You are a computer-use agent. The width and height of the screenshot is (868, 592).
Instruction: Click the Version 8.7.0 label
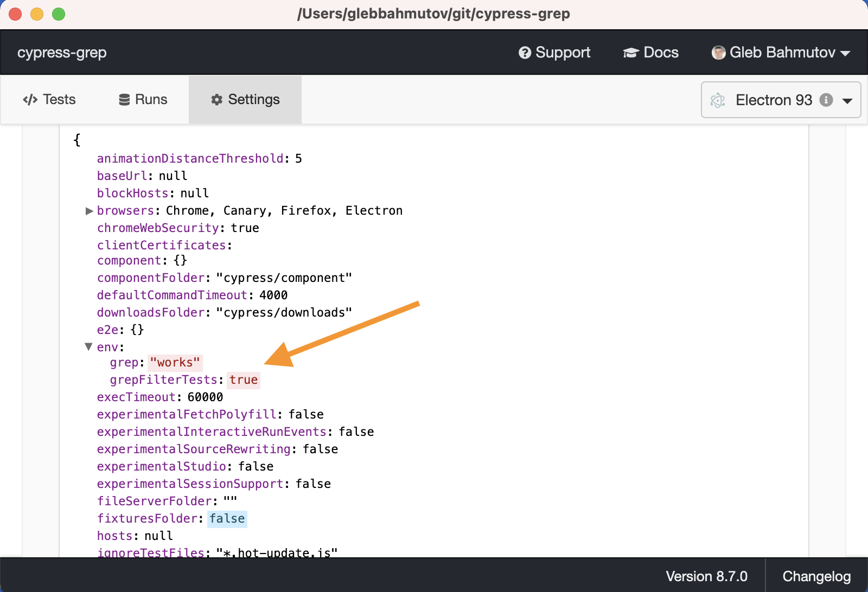(706, 576)
